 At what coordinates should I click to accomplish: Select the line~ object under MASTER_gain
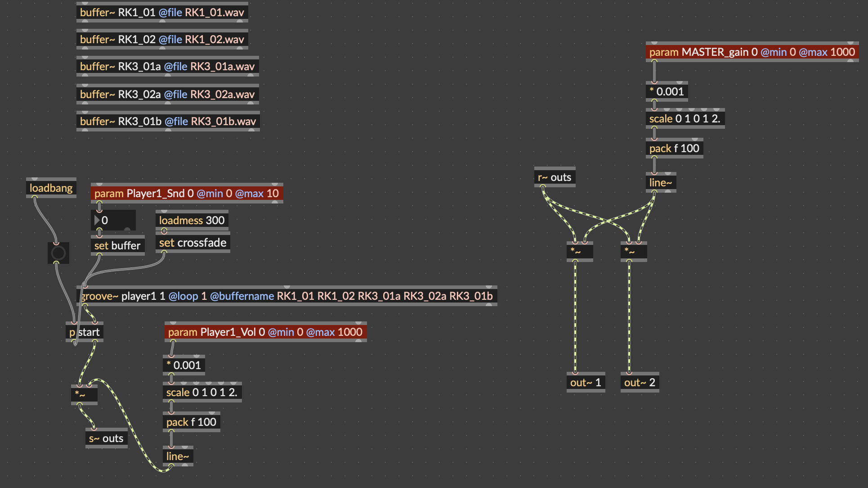(x=661, y=182)
